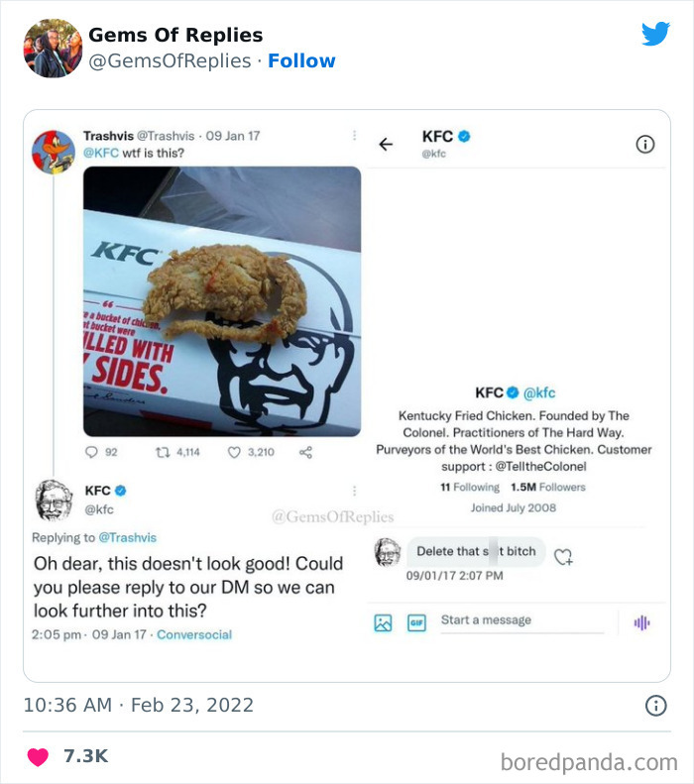The height and width of the screenshot is (784, 694).
Task: Follow the Gems Of Replies account
Action: click(x=301, y=60)
